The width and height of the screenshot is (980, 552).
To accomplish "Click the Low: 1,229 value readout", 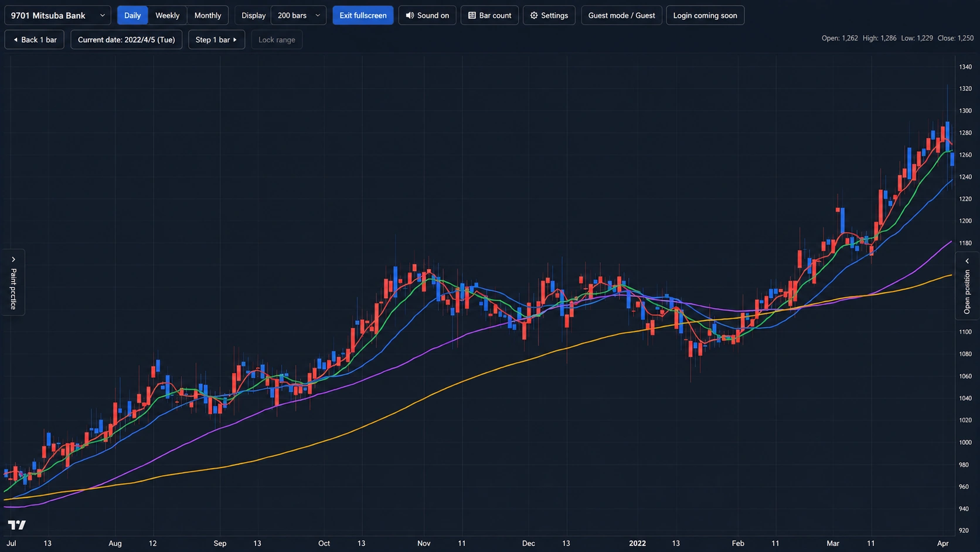I will [917, 38].
